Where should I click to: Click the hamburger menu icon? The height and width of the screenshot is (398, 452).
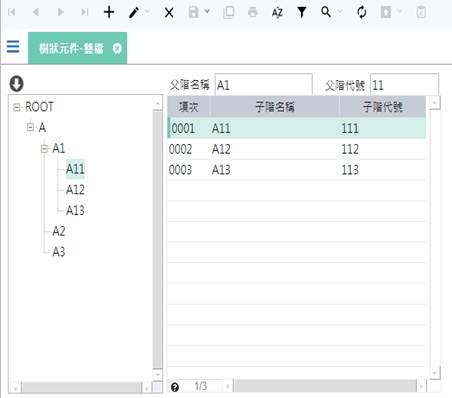[13, 46]
